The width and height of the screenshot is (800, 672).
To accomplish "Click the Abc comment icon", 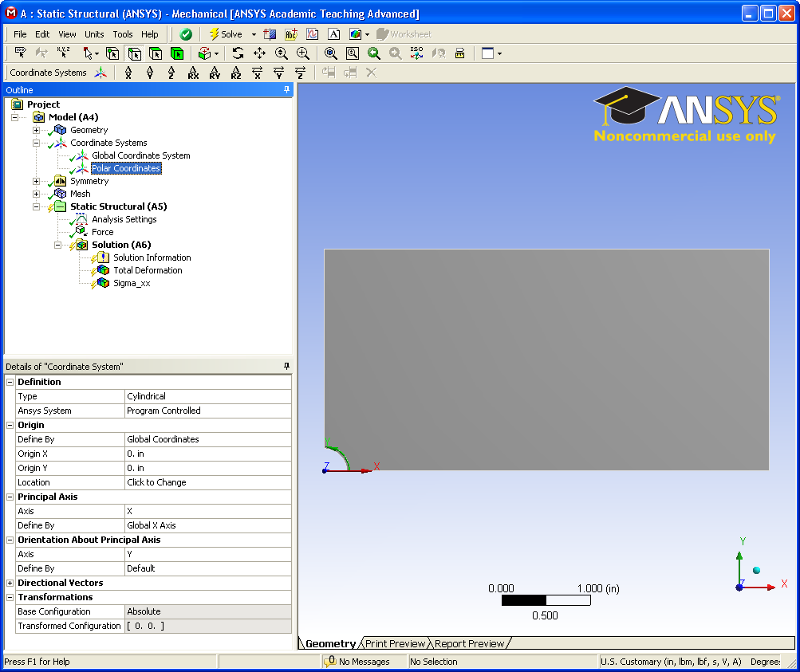I will (291, 34).
